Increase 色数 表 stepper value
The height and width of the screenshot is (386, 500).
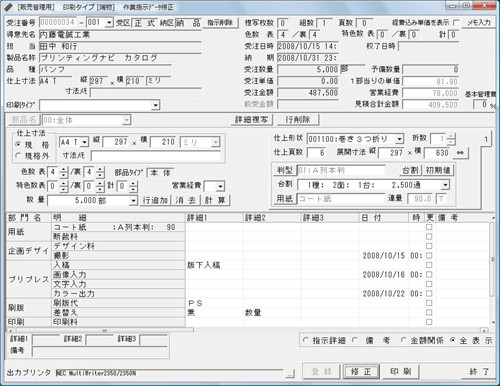64,170
